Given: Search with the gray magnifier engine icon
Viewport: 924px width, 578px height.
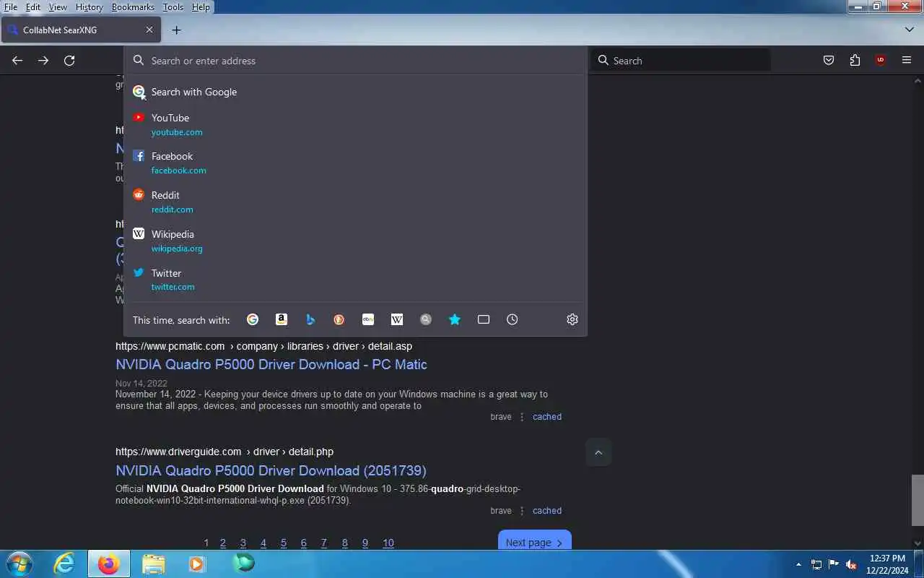Looking at the screenshot, I should (x=426, y=319).
